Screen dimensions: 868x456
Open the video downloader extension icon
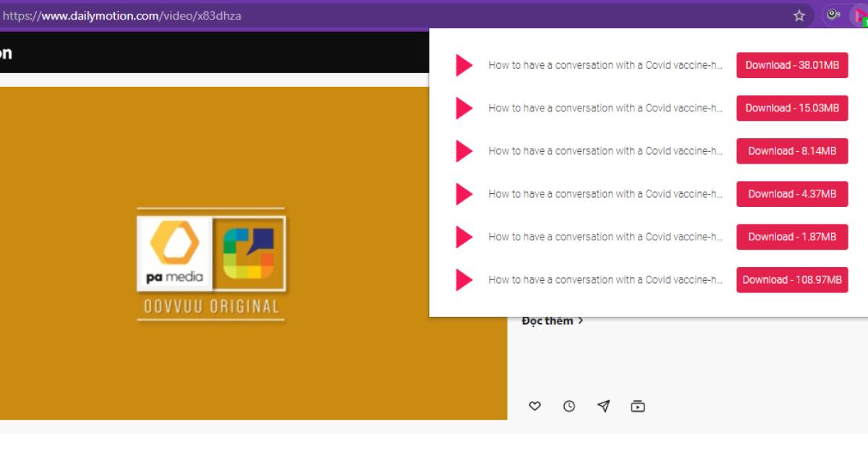tap(860, 15)
